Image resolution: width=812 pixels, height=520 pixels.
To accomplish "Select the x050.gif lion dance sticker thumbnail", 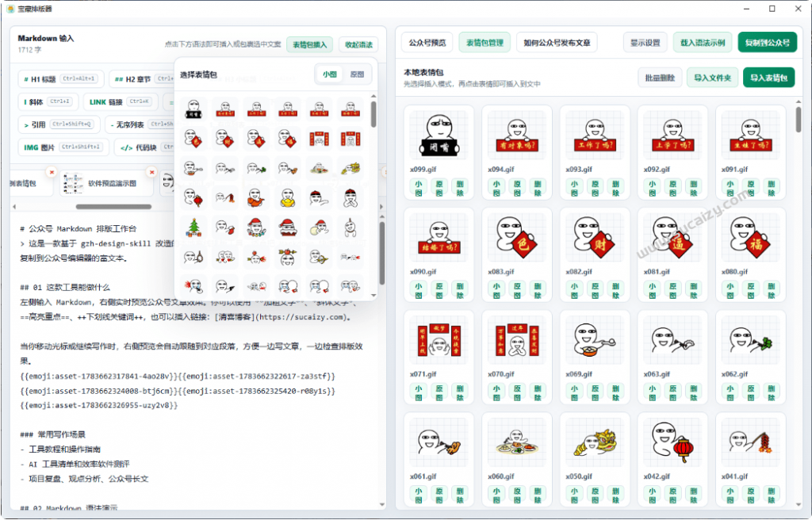I will [595, 443].
